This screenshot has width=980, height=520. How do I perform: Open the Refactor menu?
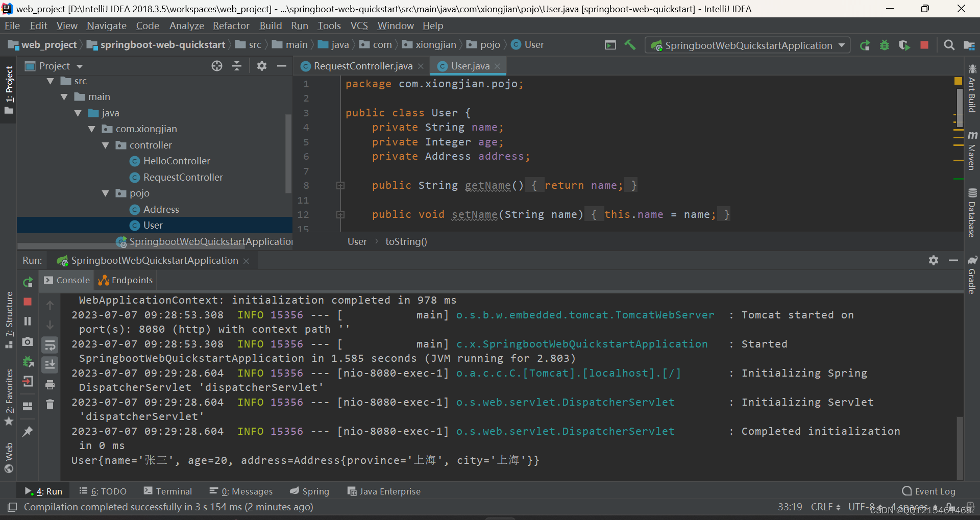coord(231,26)
